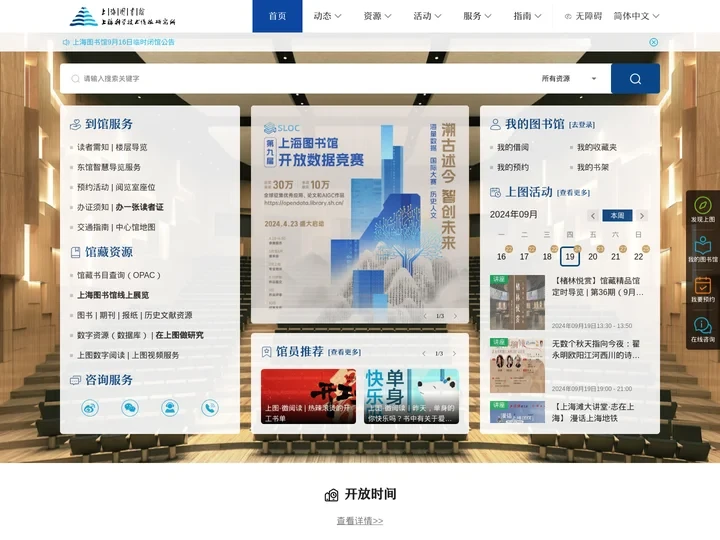
Task: Select calendar date 17
Action: pos(524,257)
